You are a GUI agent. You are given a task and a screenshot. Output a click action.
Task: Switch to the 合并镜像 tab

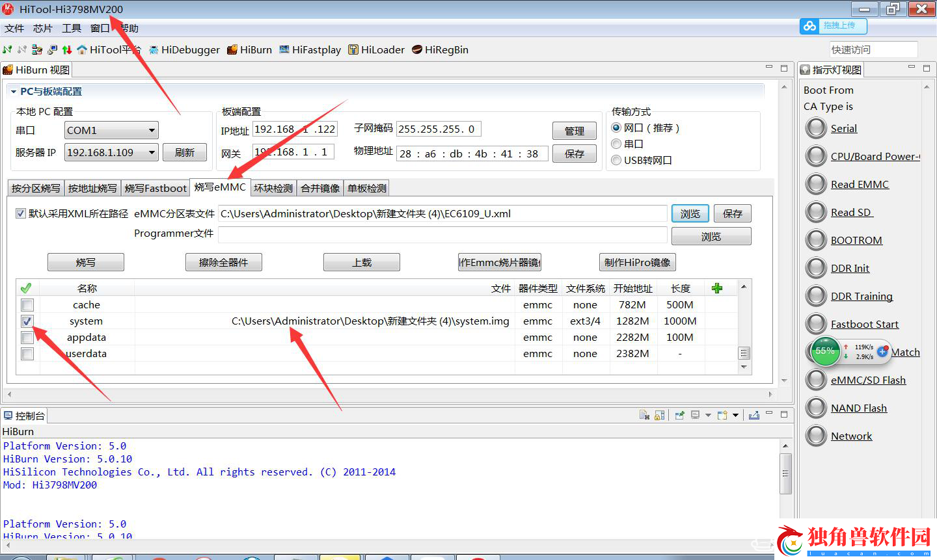coord(320,188)
